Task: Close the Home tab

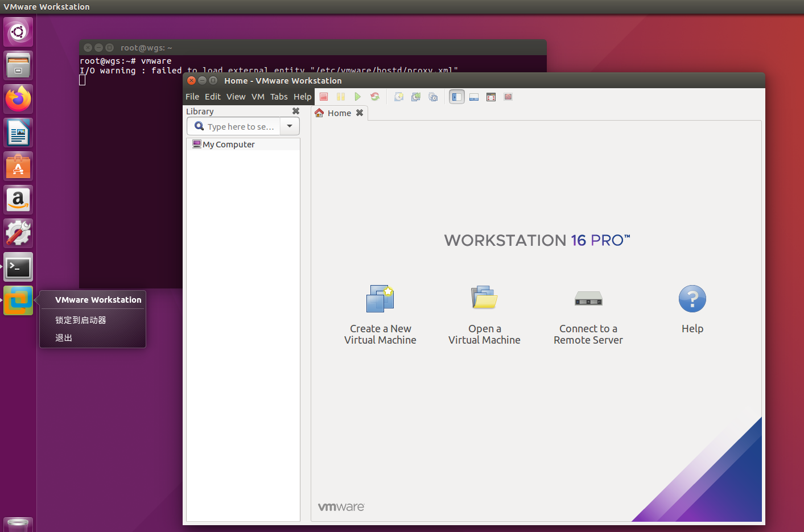Action: [x=360, y=113]
